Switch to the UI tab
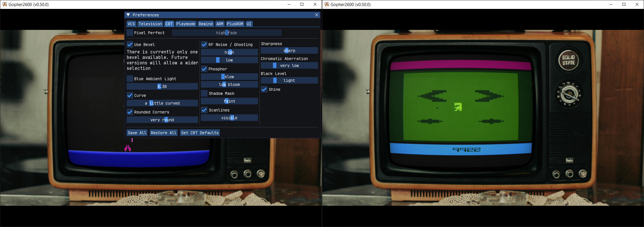This screenshot has width=644, height=227. click(x=249, y=24)
